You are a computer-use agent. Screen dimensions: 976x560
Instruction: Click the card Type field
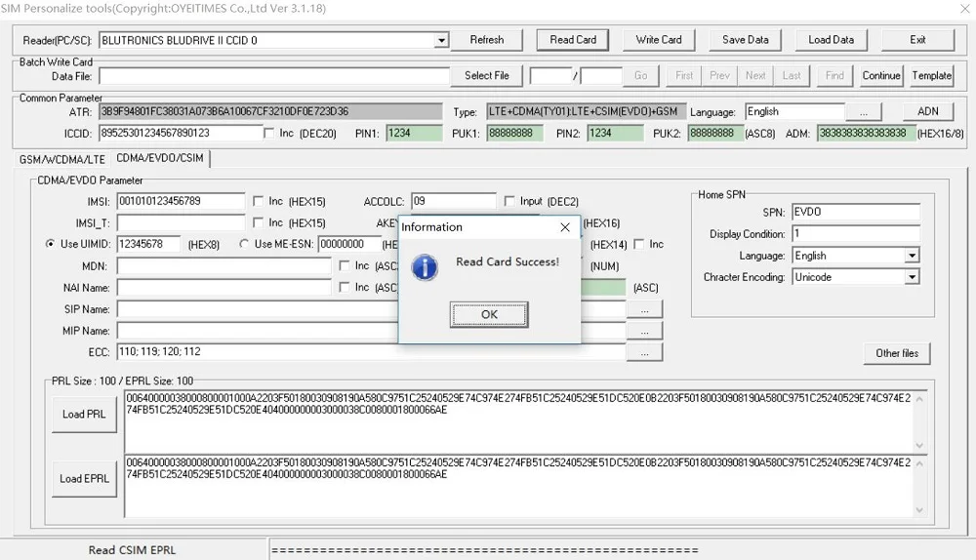(x=587, y=112)
